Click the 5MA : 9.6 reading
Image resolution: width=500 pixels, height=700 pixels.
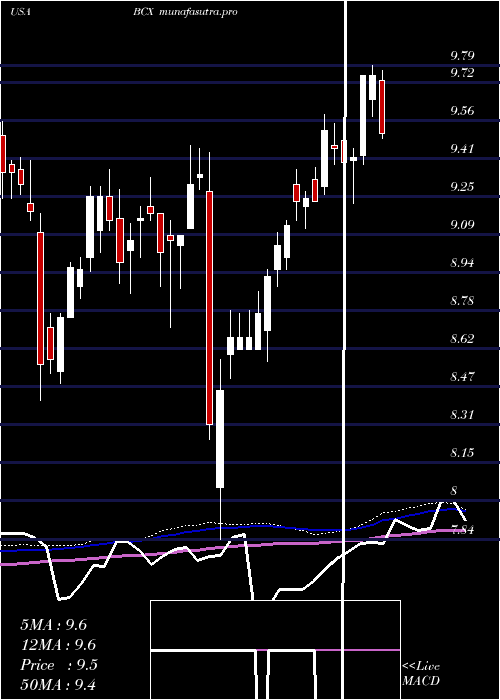(x=54, y=625)
